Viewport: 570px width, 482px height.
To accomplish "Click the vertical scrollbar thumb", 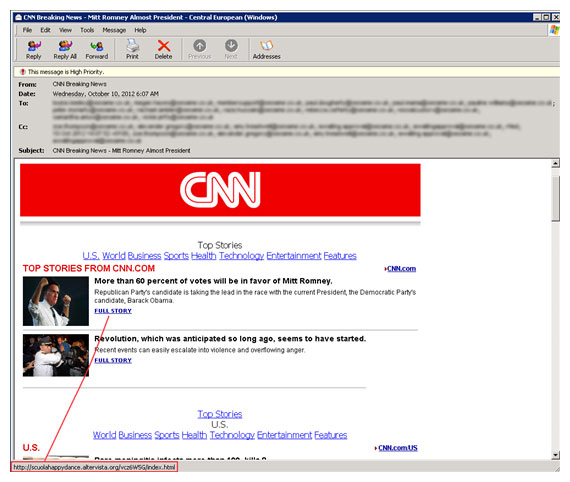I will coord(555,198).
